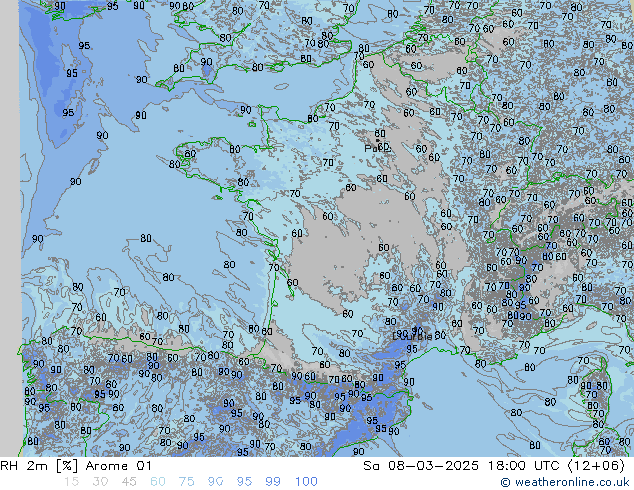The height and width of the screenshot is (490, 634).
Task: Click legend value 100
Action: [x=306, y=482]
